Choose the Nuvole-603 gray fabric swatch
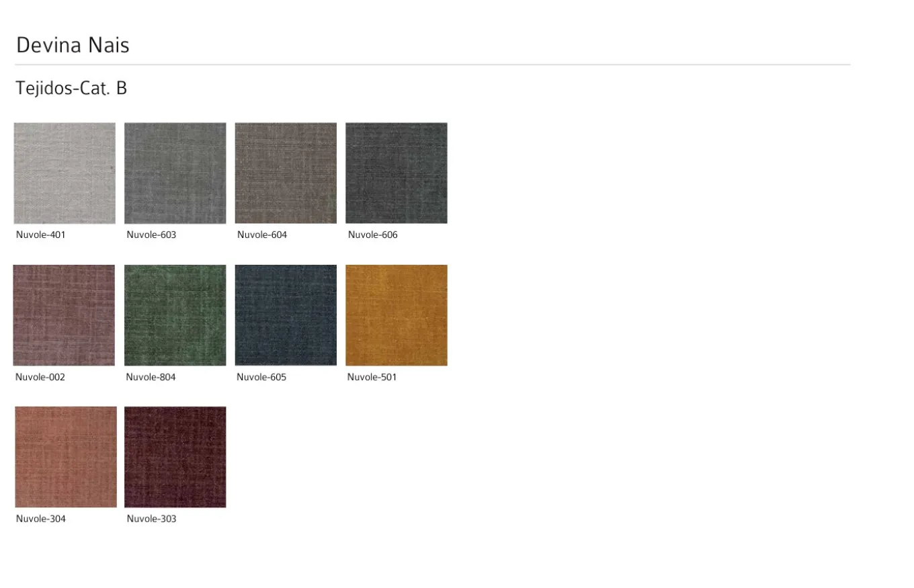The image size is (914, 588). click(175, 173)
